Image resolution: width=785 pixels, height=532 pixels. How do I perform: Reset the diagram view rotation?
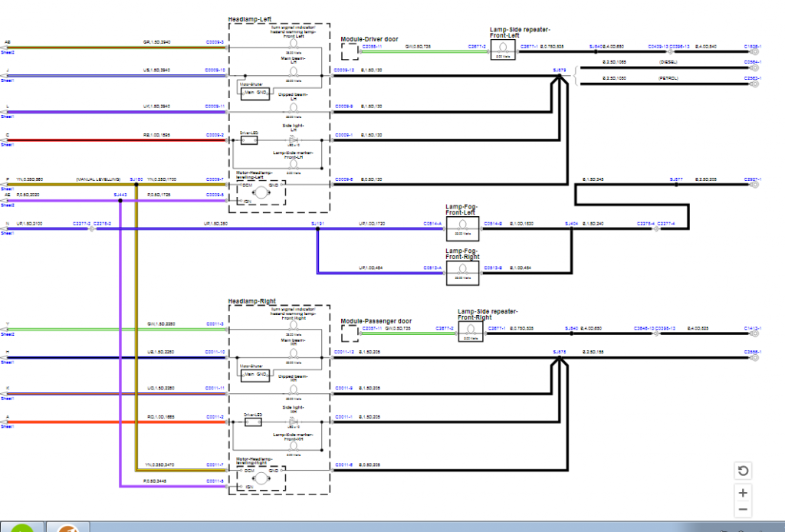tap(743, 471)
